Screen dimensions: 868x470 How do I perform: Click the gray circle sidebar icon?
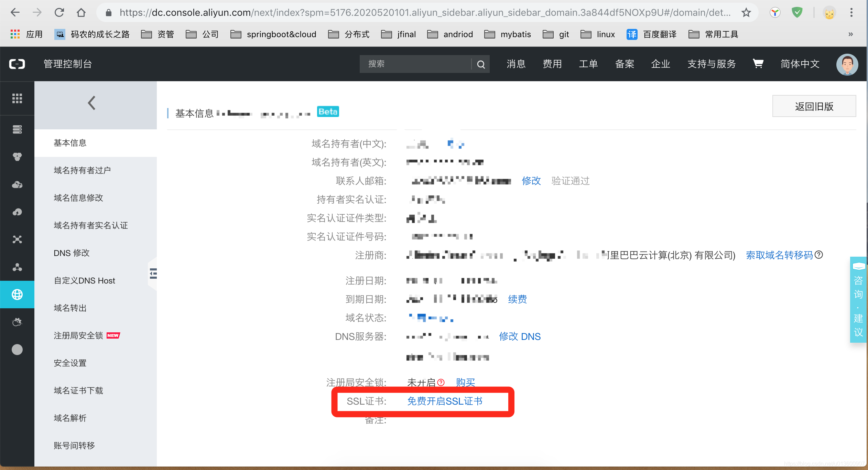[x=17, y=350]
